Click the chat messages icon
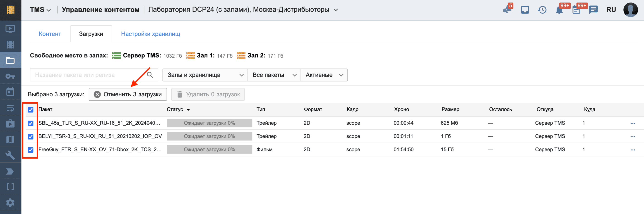This screenshot has width=644, height=214. click(593, 10)
